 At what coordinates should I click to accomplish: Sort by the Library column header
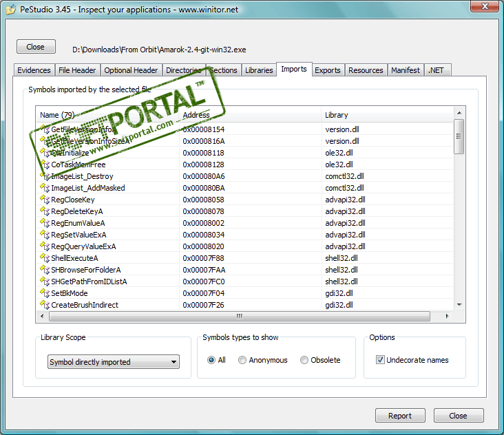point(387,115)
